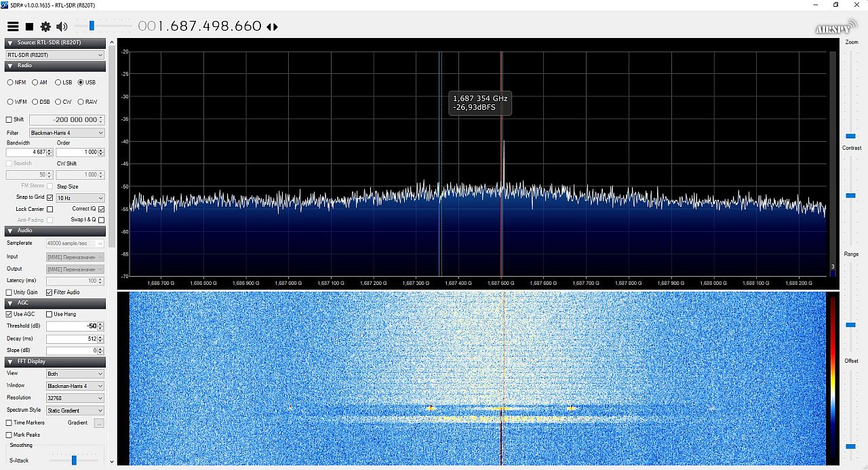The image size is (868, 470).
Task: Click the Offset slider handle
Action: (x=850, y=446)
